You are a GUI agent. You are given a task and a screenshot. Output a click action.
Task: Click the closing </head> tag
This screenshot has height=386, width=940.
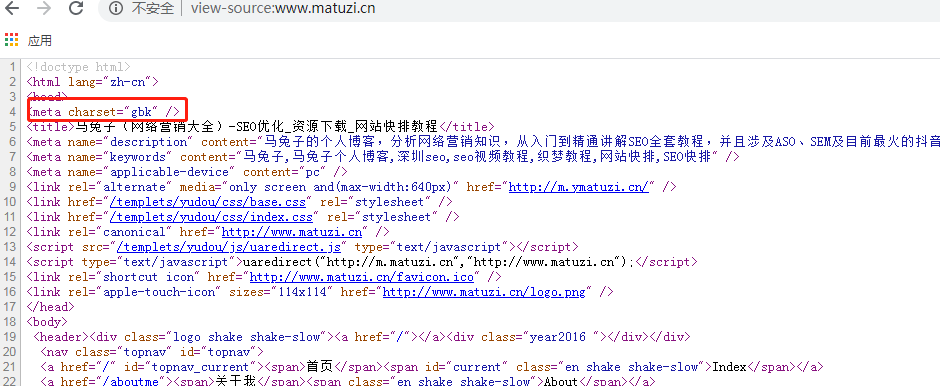(50, 307)
